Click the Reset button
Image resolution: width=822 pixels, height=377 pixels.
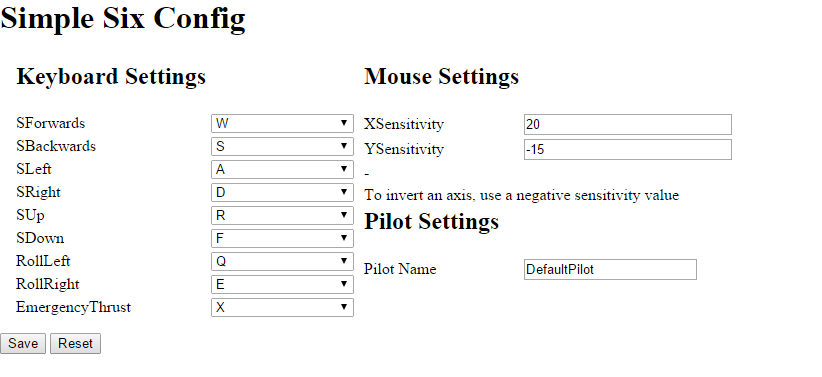75,343
